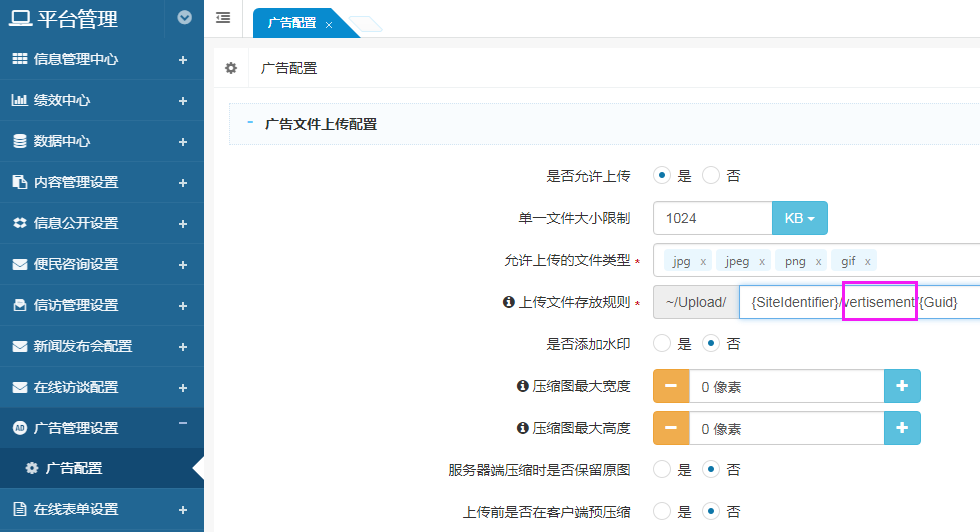Click info icon beside 压缩图最大高度
This screenshot has height=532, width=980.
(521, 428)
